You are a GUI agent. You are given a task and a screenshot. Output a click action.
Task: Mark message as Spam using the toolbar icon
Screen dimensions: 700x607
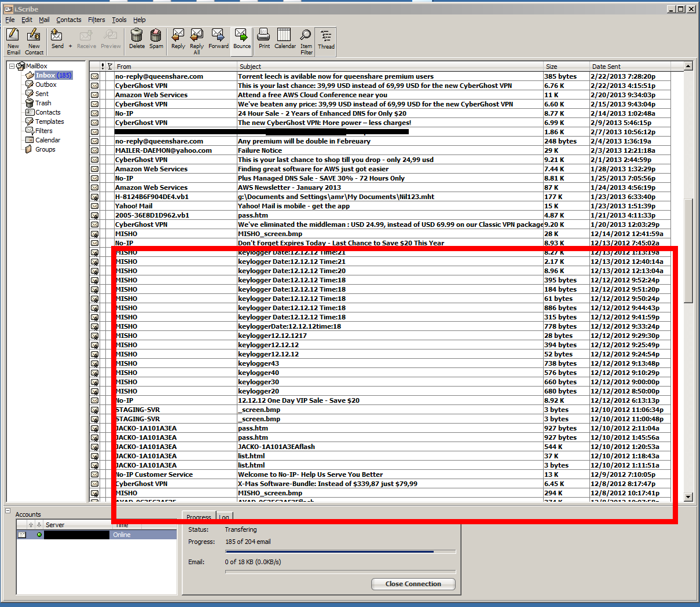(x=156, y=39)
